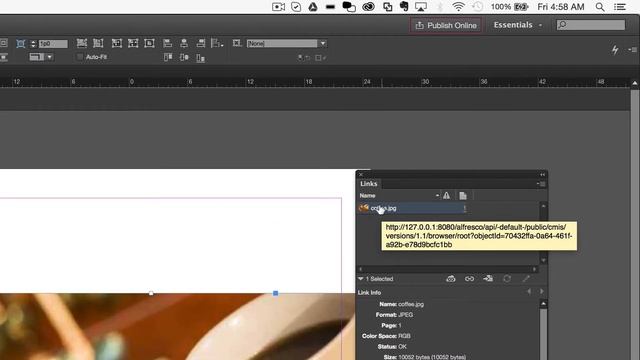
Task: Click the document window vertical scrollbar up arrow
Action: (x=635, y=83)
